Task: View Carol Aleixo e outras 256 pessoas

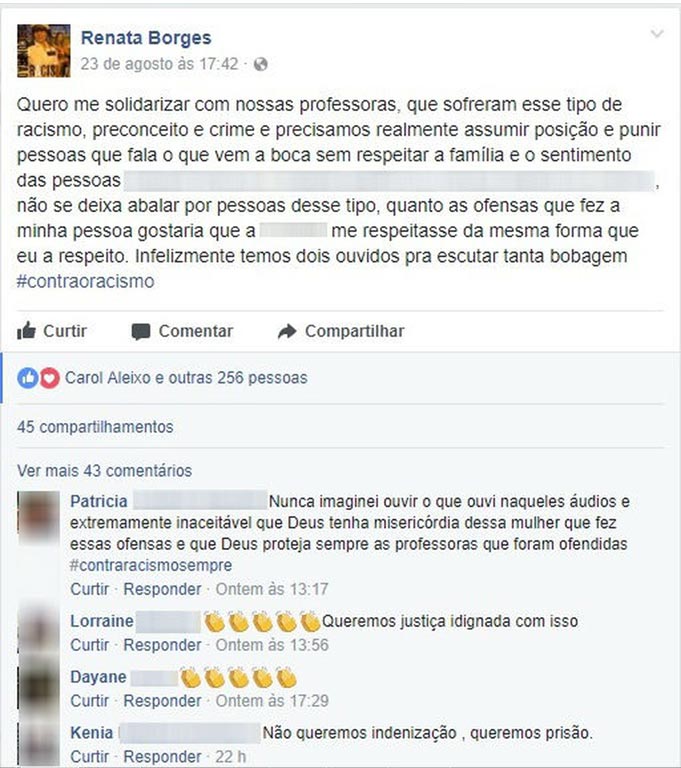Action: tap(186, 378)
